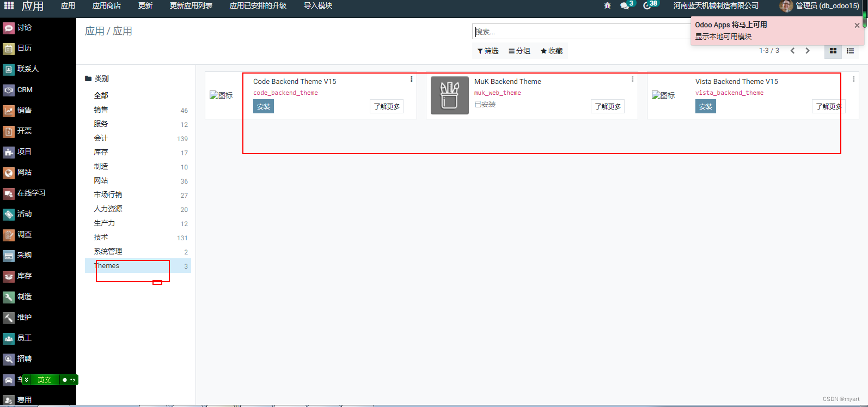
Task: Open the Calendar (日历) sidebar icon
Action: (9, 48)
